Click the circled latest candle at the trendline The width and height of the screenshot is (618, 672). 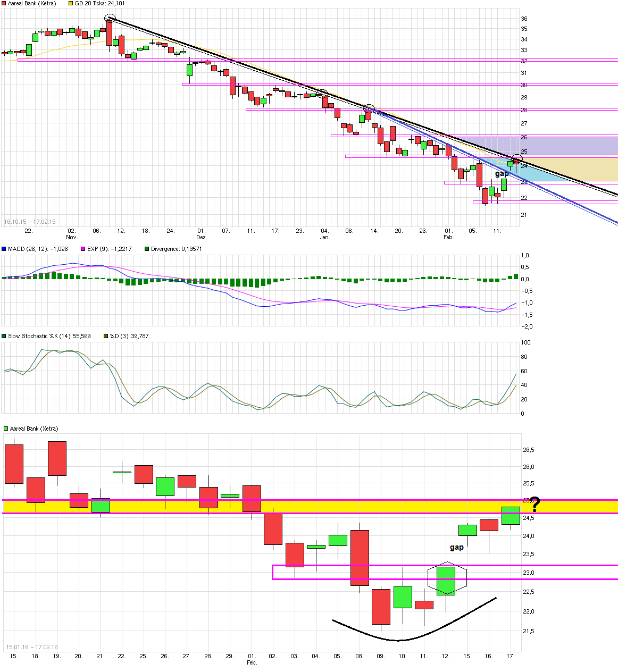click(516, 158)
